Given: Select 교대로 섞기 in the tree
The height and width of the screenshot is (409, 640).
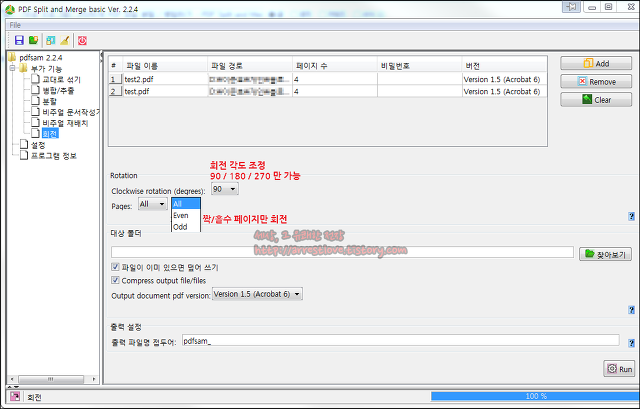Looking at the screenshot, I should pyautogui.click(x=62, y=79).
